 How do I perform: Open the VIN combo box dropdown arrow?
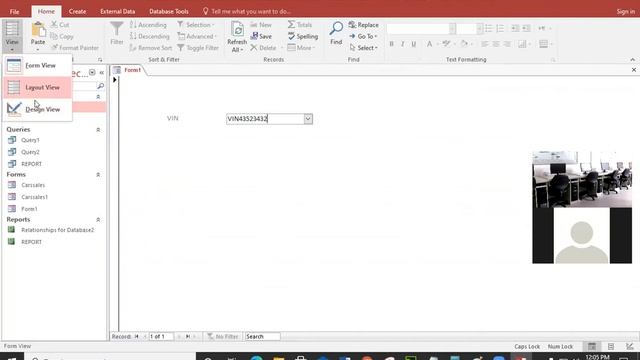pos(308,119)
